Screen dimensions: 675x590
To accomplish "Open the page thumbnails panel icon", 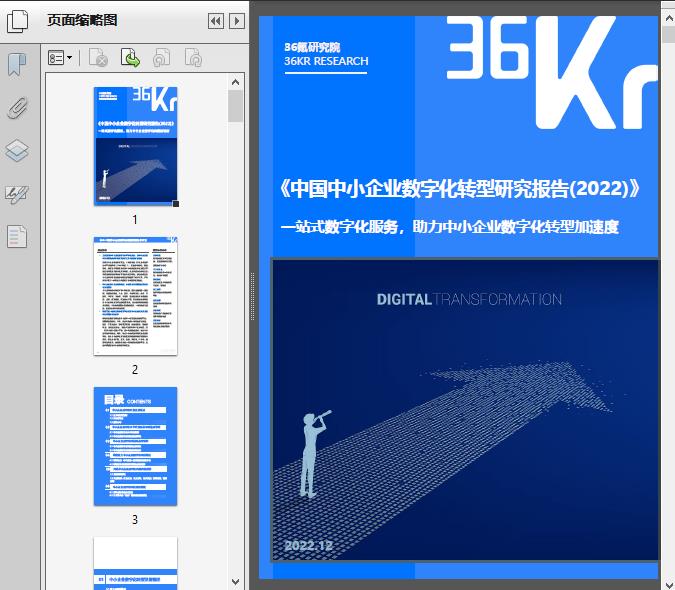I will (x=18, y=21).
